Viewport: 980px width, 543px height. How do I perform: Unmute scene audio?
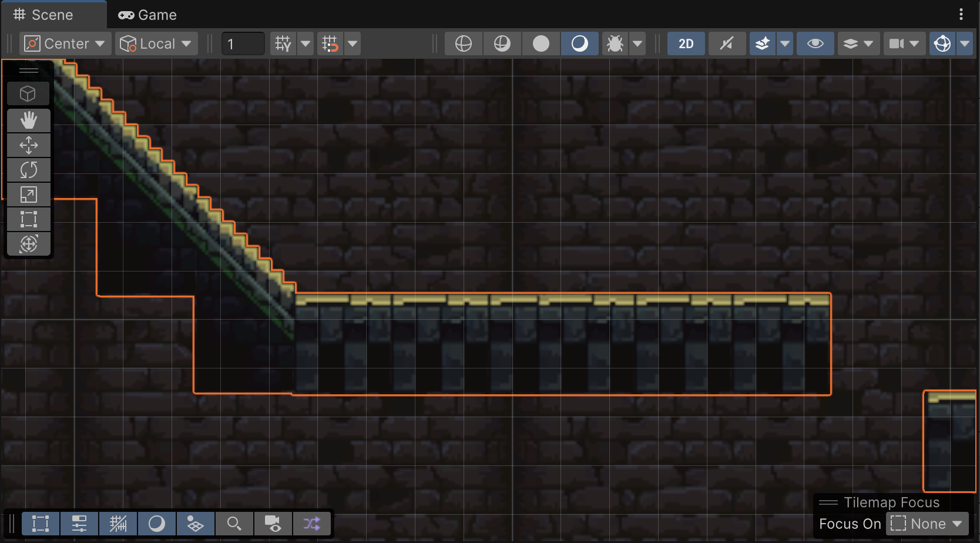pos(727,43)
